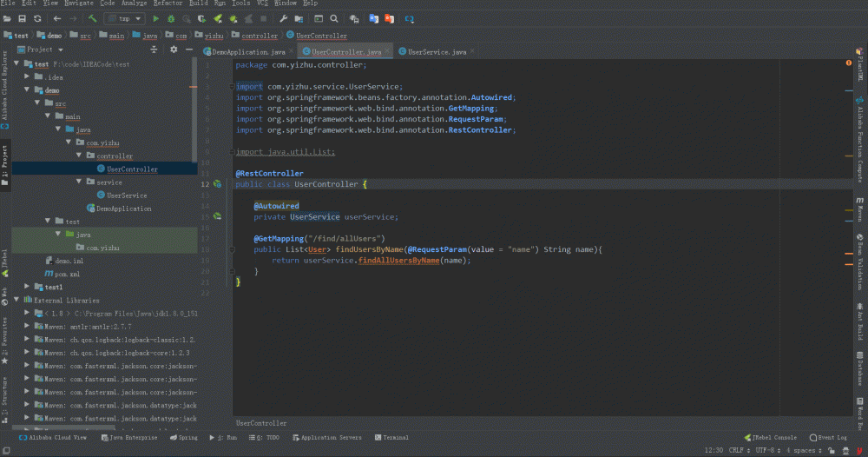Click the Synchronize refresh icon in toolbar
The height and width of the screenshot is (457, 868).
point(37,18)
